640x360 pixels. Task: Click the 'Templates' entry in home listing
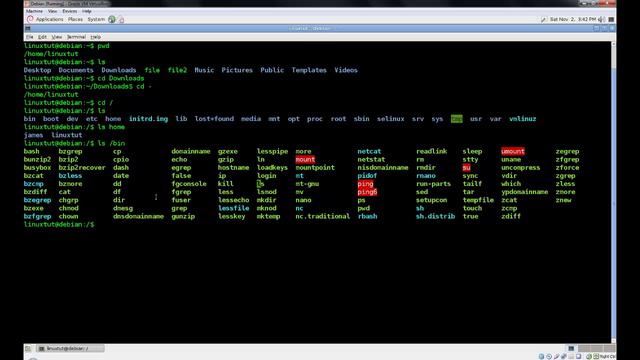click(309, 70)
